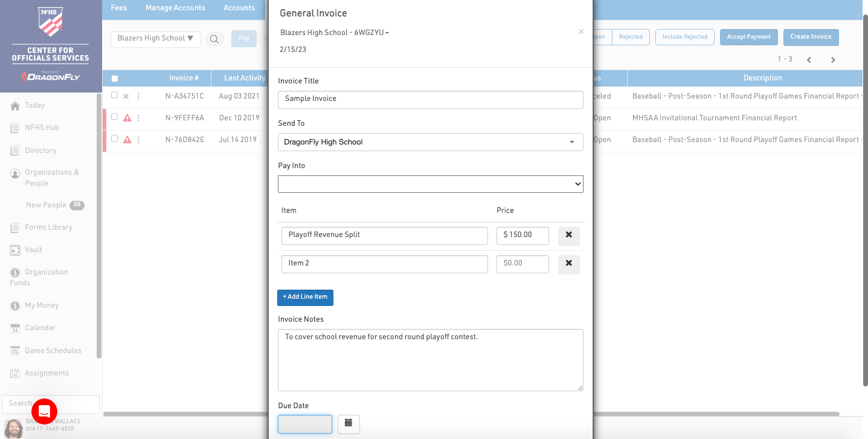Switch to the Manage Accounts tab
Image resolution: width=868 pixels, height=439 pixels.
[175, 8]
